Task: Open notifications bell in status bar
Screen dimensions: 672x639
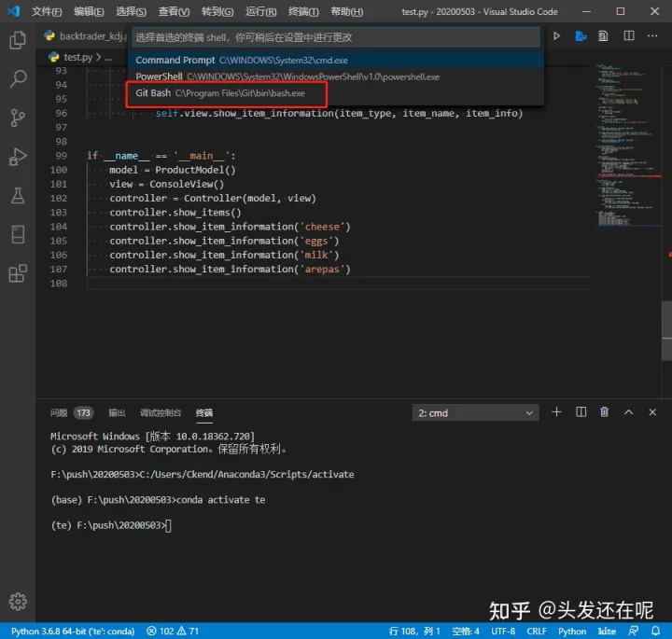Action: (x=656, y=631)
